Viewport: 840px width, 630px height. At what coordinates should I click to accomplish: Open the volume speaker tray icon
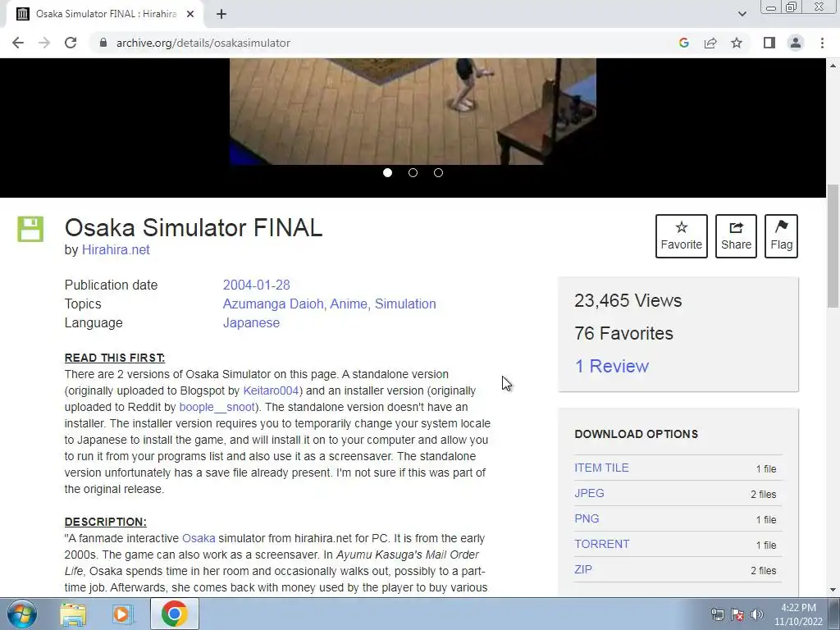pyautogui.click(x=756, y=614)
